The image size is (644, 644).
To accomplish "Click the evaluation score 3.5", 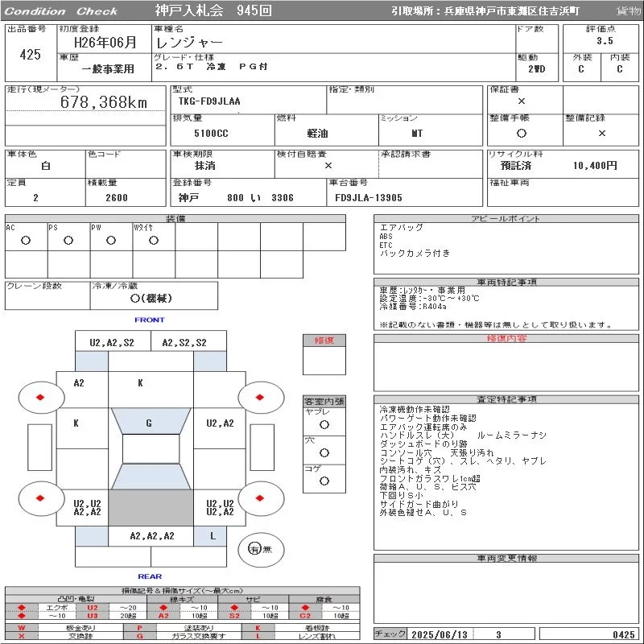I will click(x=605, y=41).
